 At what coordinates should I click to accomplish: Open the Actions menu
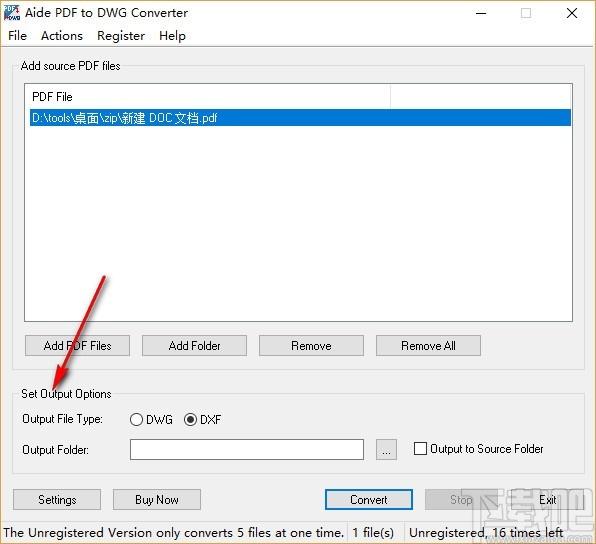click(62, 36)
